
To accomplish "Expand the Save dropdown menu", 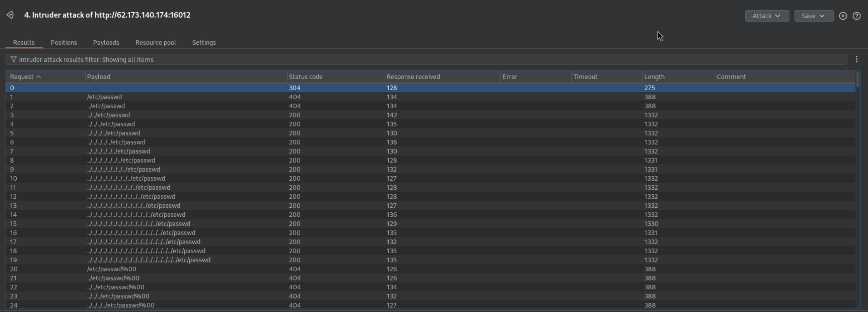I will (813, 16).
